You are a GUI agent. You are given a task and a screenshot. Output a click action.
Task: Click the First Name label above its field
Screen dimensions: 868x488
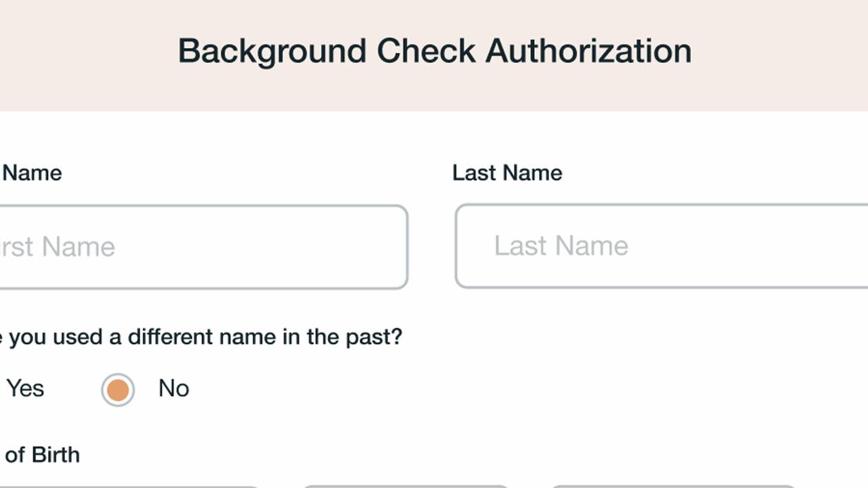click(x=32, y=173)
